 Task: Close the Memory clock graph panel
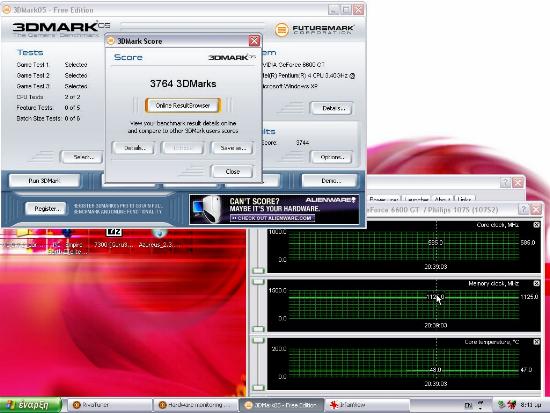click(536, 283)
